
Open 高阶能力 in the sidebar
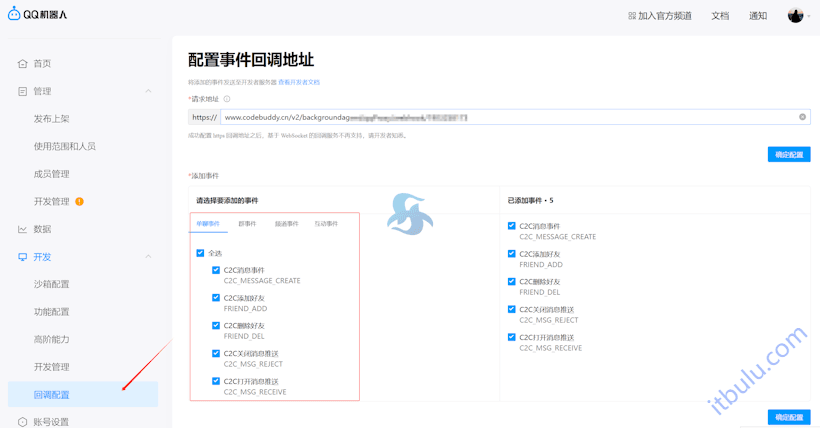51,340
